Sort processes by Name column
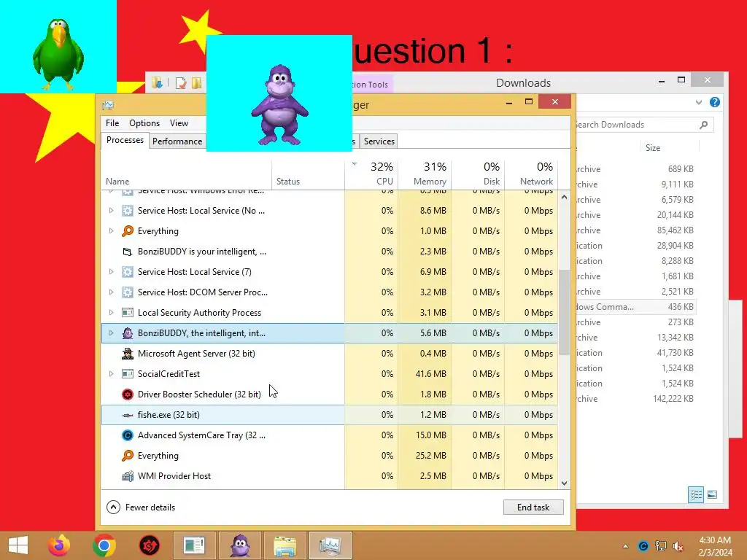747x560 pixels. click(186, 174)
